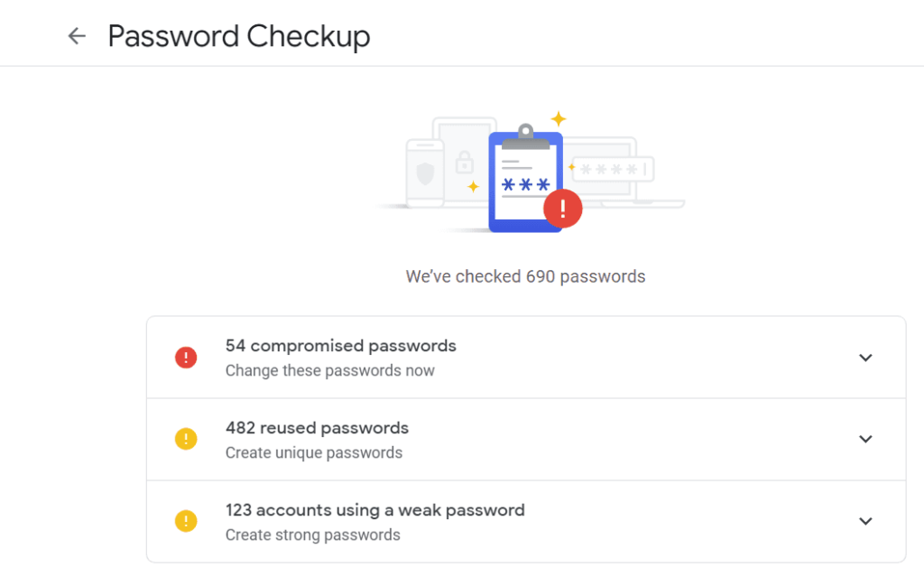924x577 pixels.
Task: Expand the reused passwords section chevron
Action: coord(865,440)
